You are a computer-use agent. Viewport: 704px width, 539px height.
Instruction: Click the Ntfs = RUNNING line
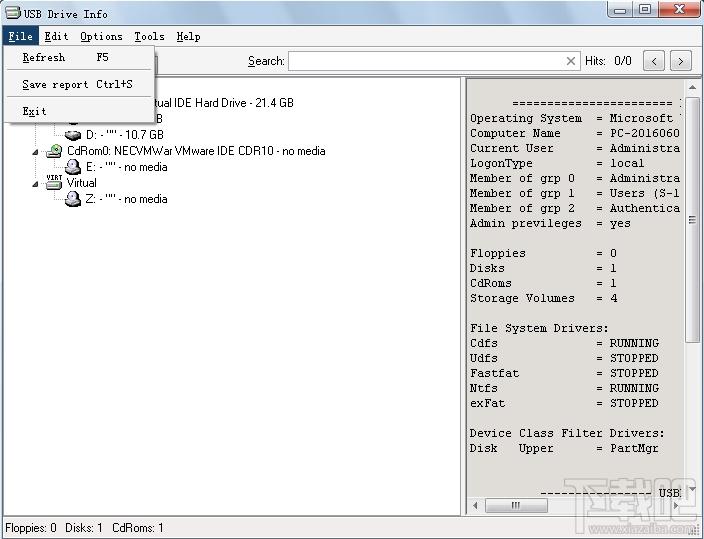point(564,388)
